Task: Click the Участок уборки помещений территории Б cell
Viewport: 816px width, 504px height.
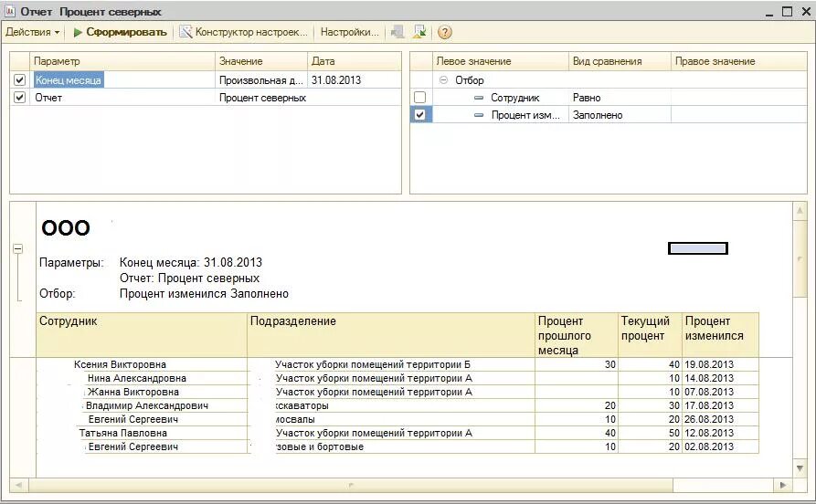Action: pos(391,364)
